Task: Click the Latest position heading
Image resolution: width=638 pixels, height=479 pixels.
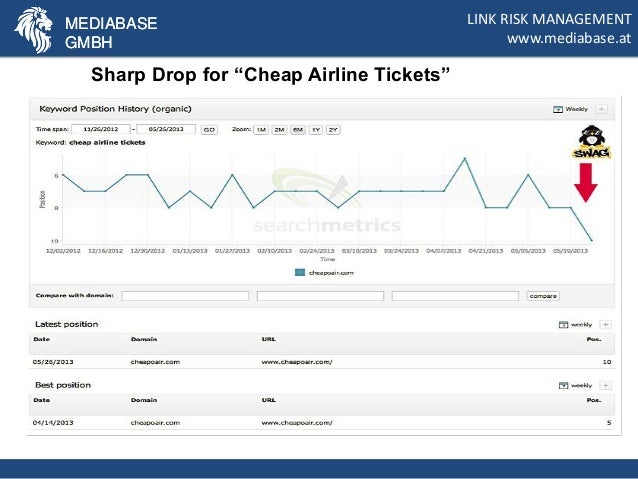Action: tap(67, 324)
